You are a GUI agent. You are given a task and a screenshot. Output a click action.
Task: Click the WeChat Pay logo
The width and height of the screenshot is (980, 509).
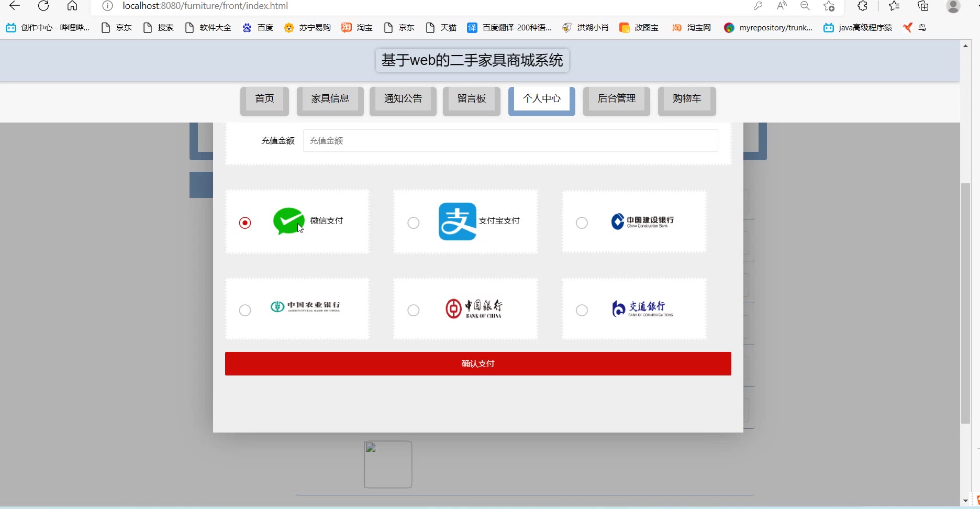coord(289,221)
